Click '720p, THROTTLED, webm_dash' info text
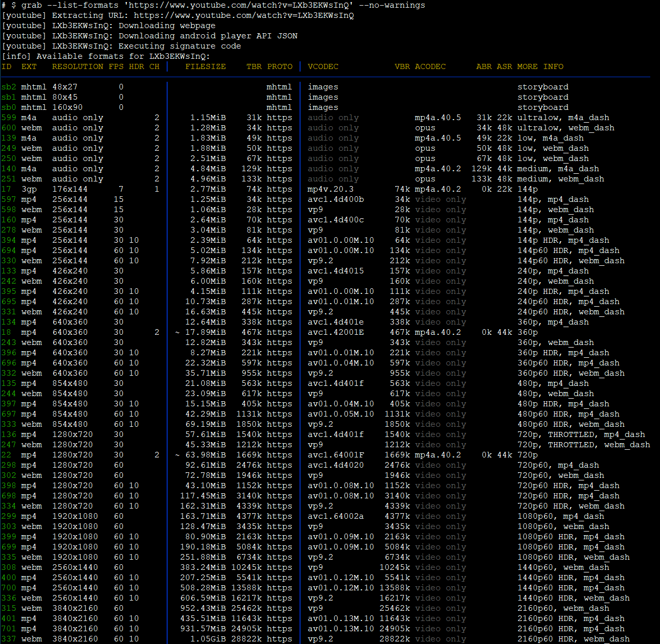This screenshot has height=644, width=660. (584, 445)
